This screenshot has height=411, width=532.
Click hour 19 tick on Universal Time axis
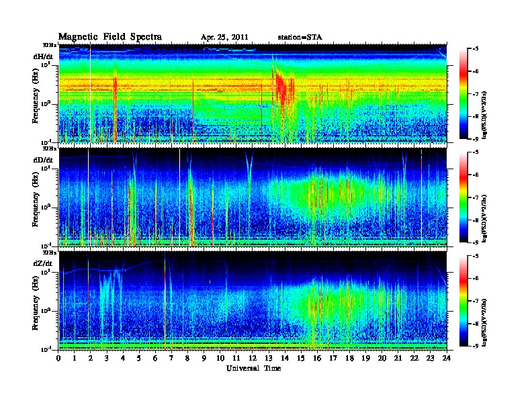click(365, 358)
